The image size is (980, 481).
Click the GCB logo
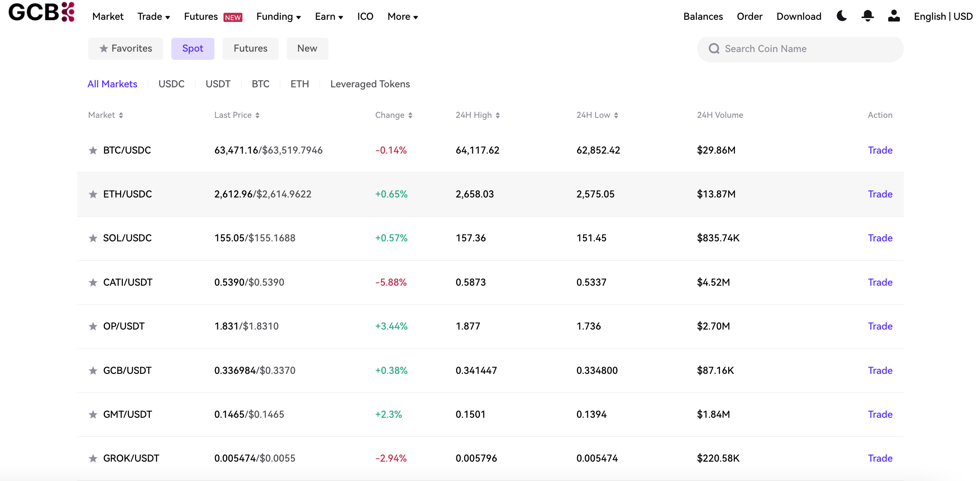41,12
